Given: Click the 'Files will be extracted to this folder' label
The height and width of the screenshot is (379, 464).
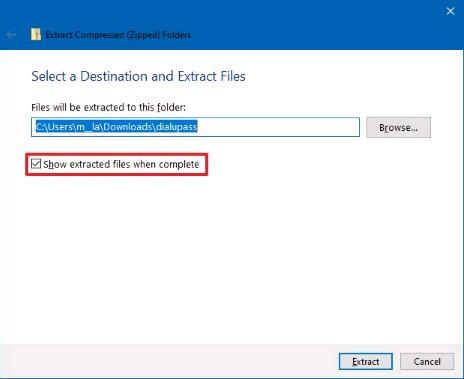Looking at the screenshot, I should tap(108, 107).
